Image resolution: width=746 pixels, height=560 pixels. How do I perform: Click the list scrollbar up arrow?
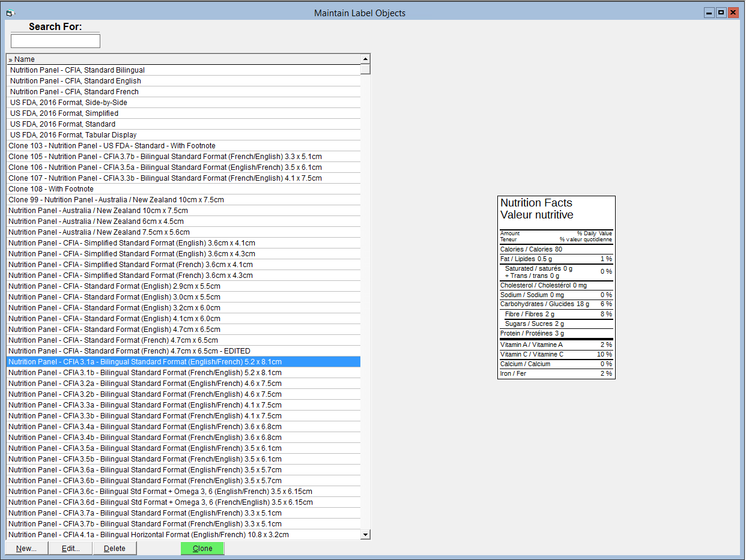coord(365,59)
